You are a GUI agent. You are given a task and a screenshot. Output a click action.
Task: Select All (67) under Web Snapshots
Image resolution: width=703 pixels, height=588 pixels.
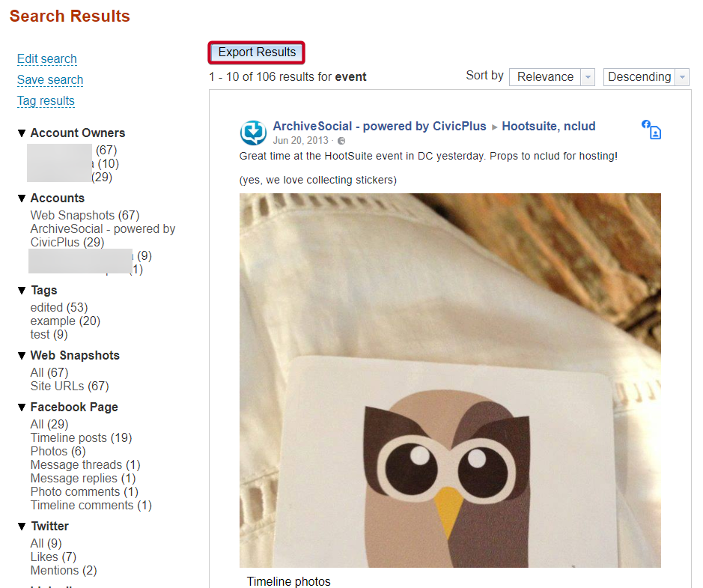tap(49, 373)
